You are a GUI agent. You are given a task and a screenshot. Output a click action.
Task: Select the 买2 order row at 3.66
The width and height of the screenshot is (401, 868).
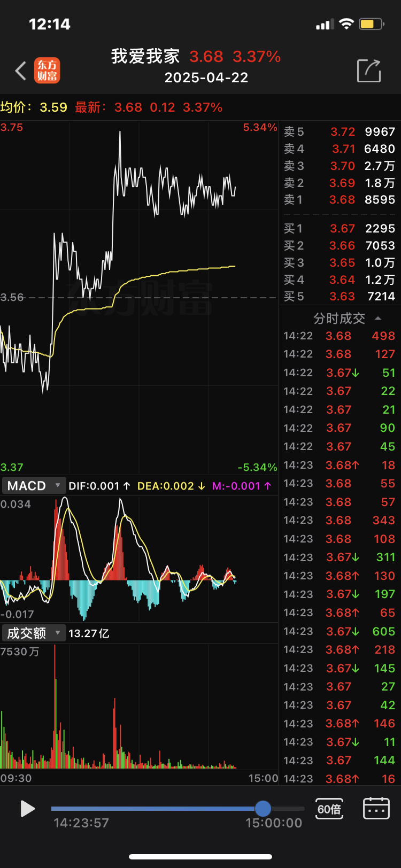pyautogui.click(x=340, y=245)
